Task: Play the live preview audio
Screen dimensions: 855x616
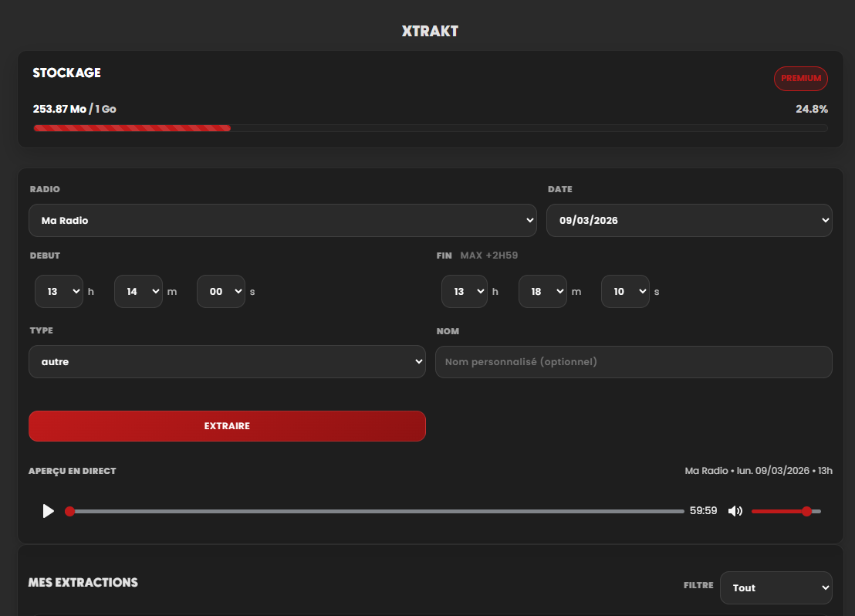Action: click(49, 511)
